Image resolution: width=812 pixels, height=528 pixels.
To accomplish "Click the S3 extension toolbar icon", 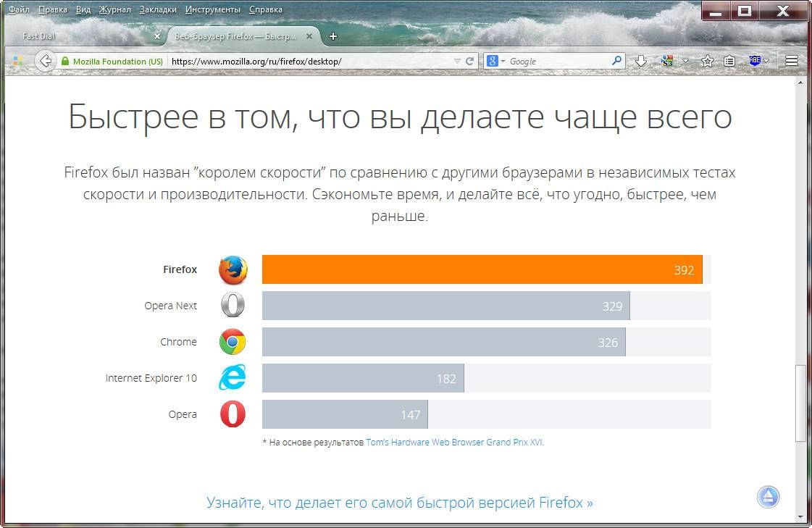I will [x=667, y=61].
